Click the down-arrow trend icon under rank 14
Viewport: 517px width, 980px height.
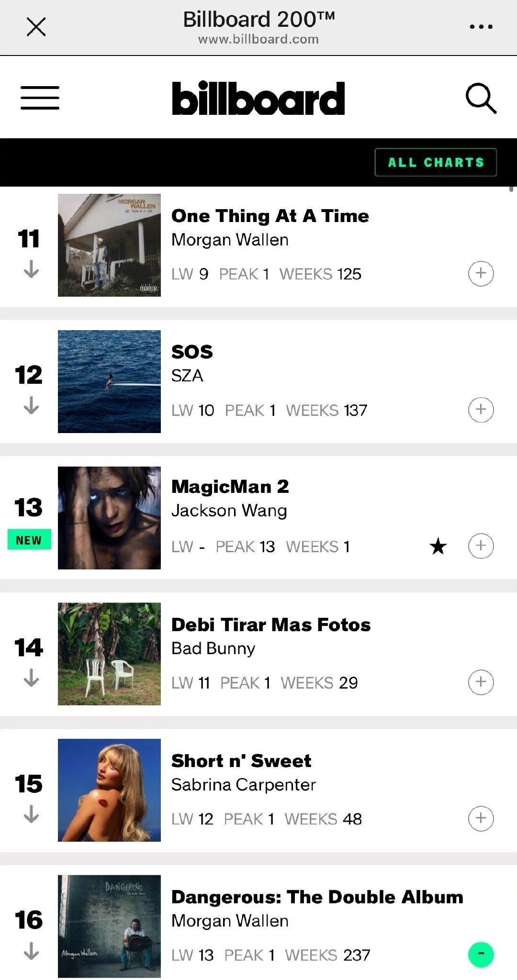click(x=31, y=678)
